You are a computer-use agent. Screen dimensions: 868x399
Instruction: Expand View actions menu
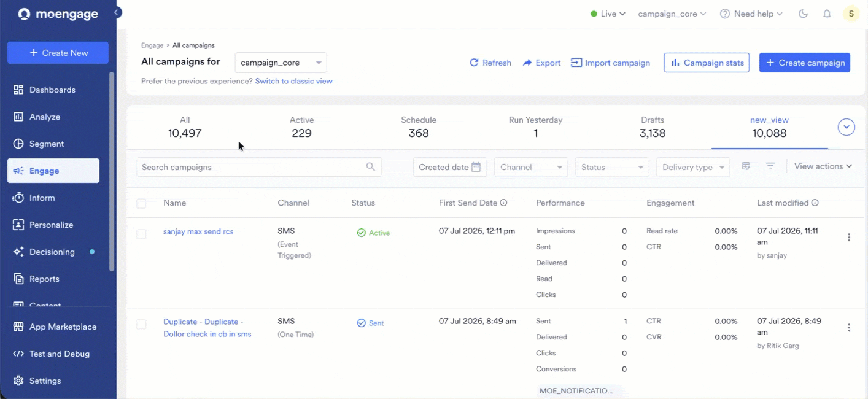(x=823, y=166)
